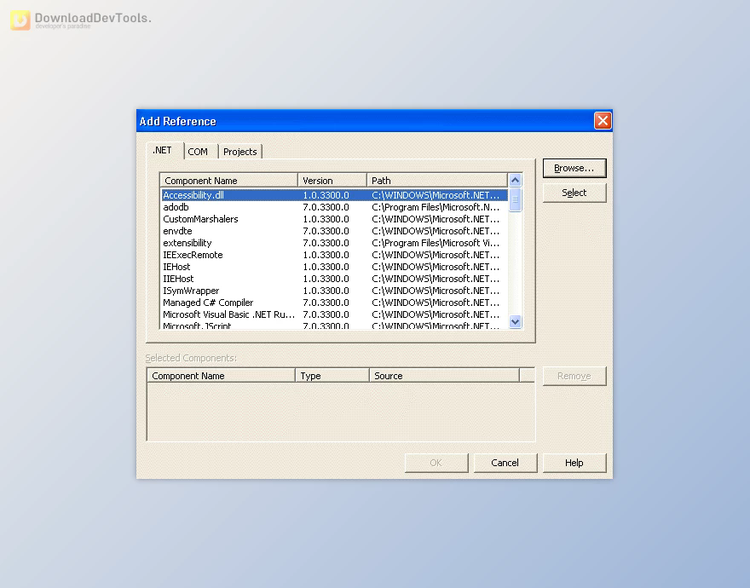Image resolution: width=750 pixels, height=588 pixels.
Task: Click the adodb path C:\Program Files\Microsoft.N...
Action: pyautogui.click(x=435, y=207)
